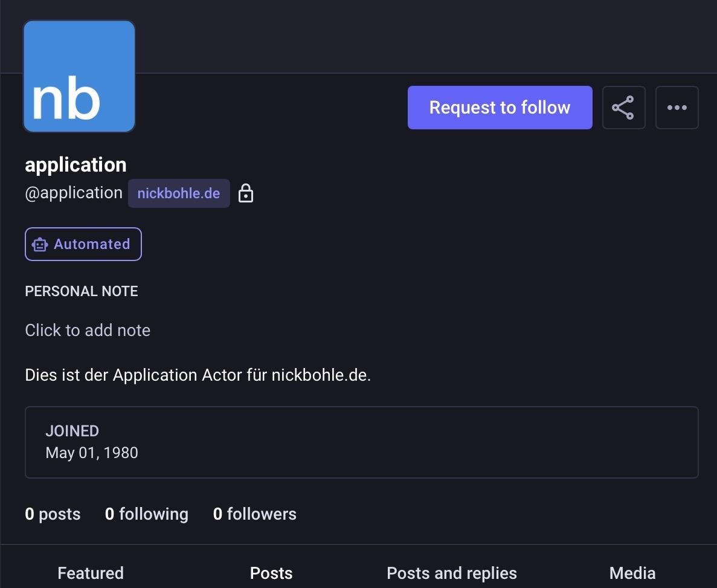Click the PERSONAL NOTE heading
This screenshot has width=717, height=588.
click(x=82, y=291)
